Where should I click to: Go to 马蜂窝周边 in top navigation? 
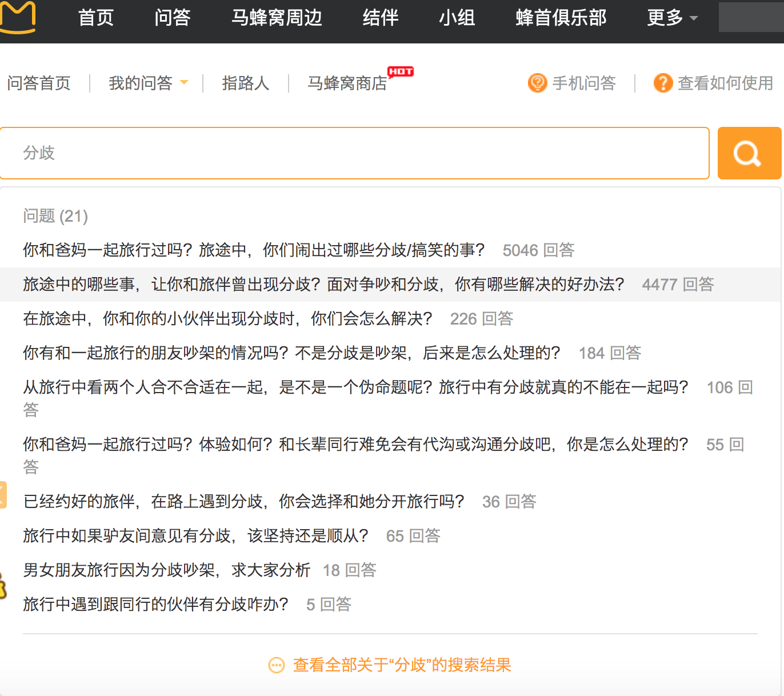pyautogui.click(x=277, y=18)
